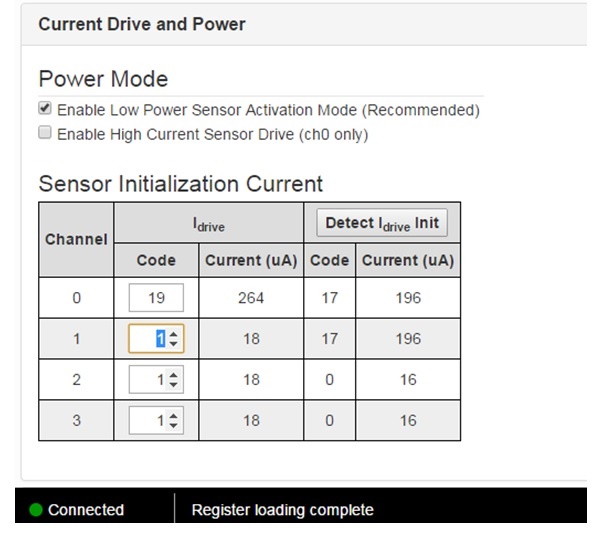Click channel 1 Idrive code input field
This screenshot has width=604, height=534.
pyautogui.click(x=150, y=339)
